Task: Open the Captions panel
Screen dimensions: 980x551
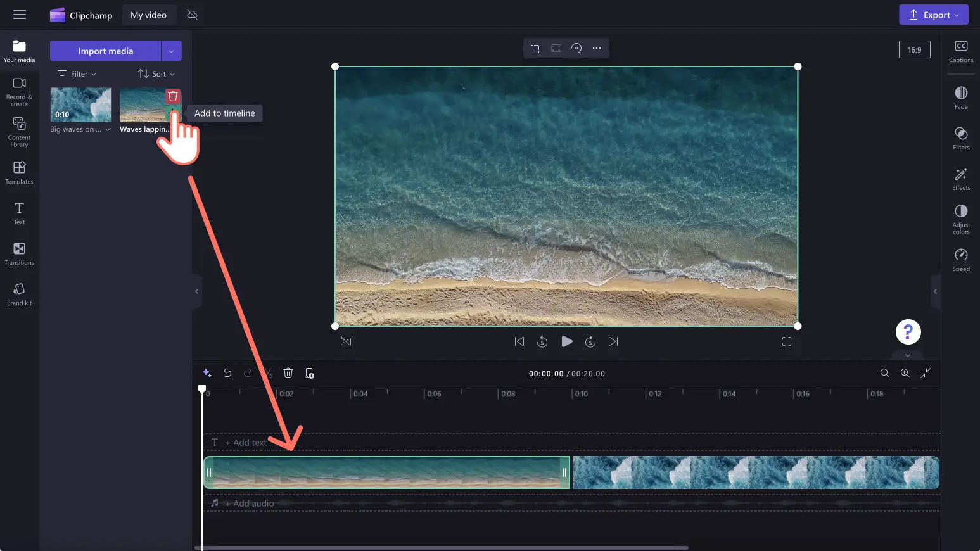Action: [960, 51]
